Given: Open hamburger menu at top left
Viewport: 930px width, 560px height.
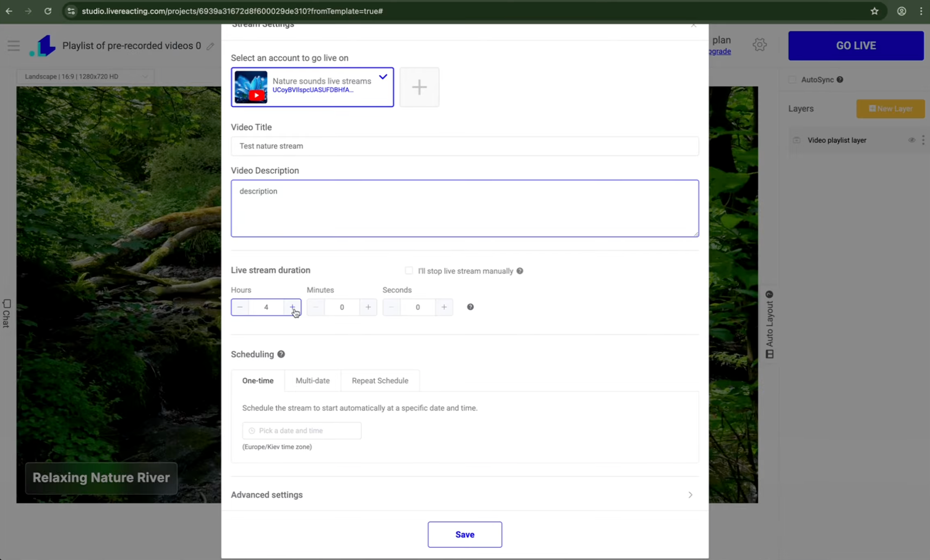Looking at the screenshot, I should click(13, 46).
